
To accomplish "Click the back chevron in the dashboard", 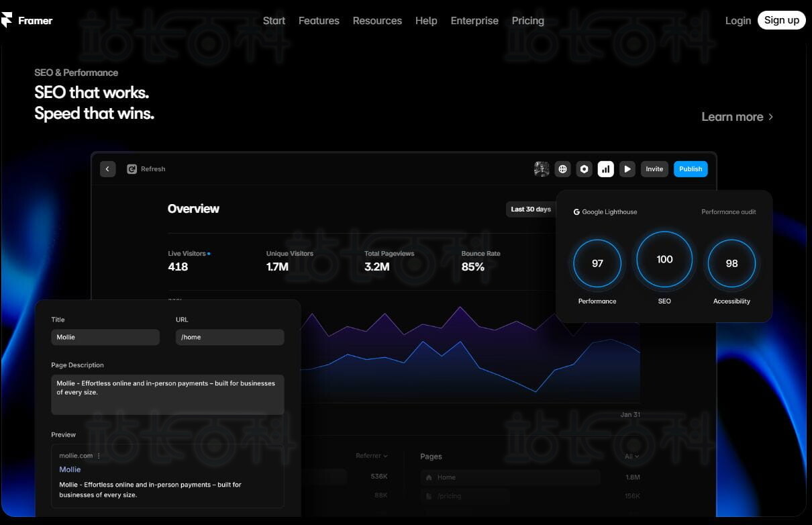I will [108, 169].
